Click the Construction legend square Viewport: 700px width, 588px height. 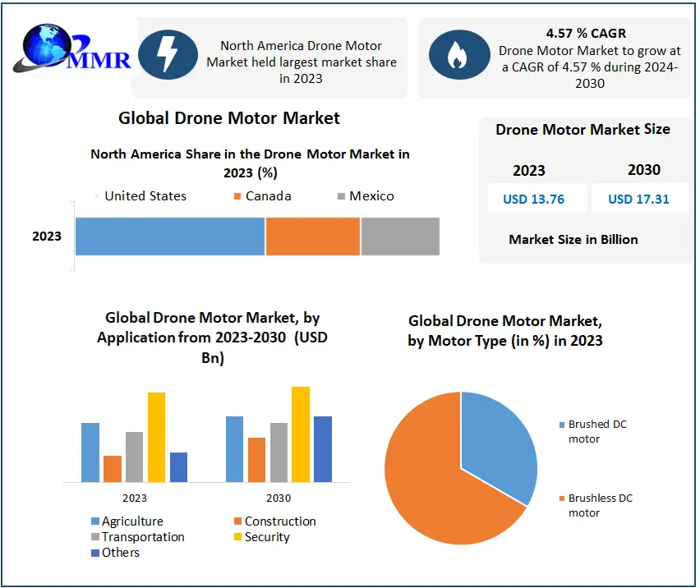[237, 521]
